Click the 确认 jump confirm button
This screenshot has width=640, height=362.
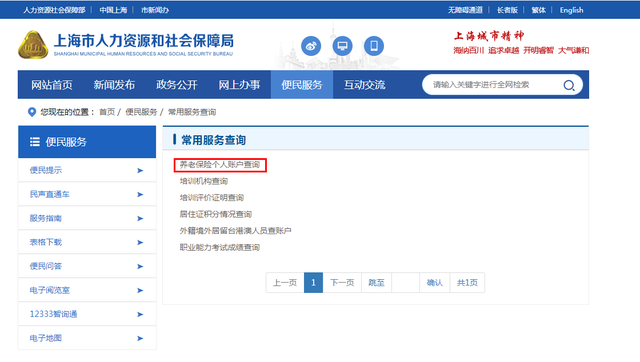point(435,282)
